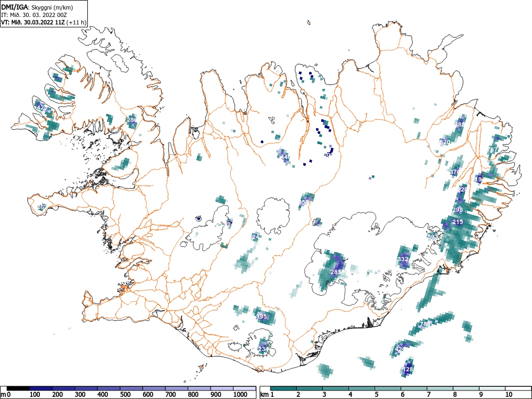Click the teal swatch between km 5 and 6
This screenshot has height=399, width=532.
coord(388,388)
